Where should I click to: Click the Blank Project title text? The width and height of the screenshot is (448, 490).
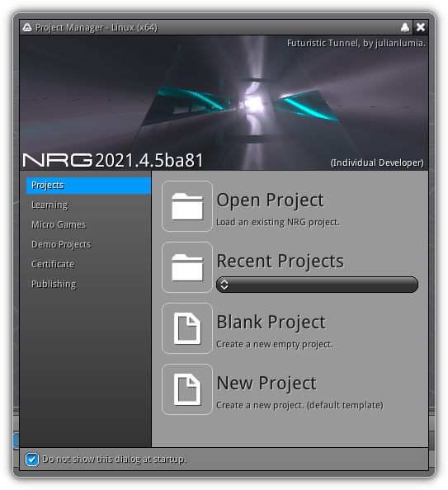click(x=271, y=323)
